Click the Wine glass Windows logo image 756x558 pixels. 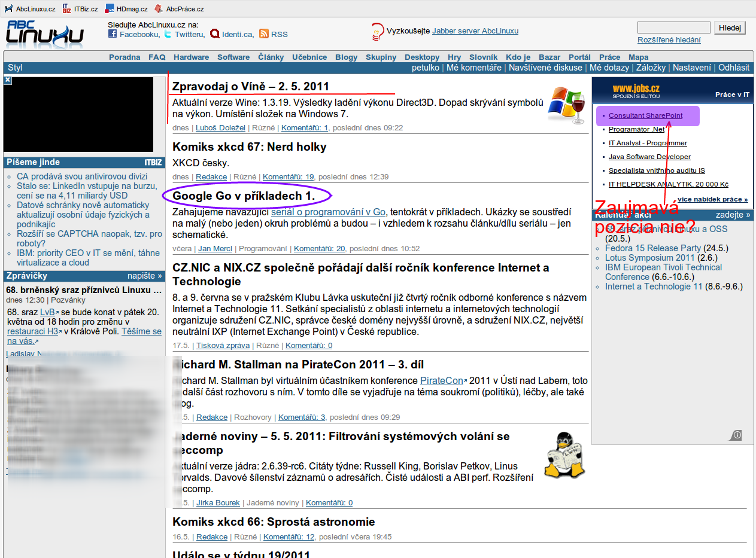[x=566, y=105]
